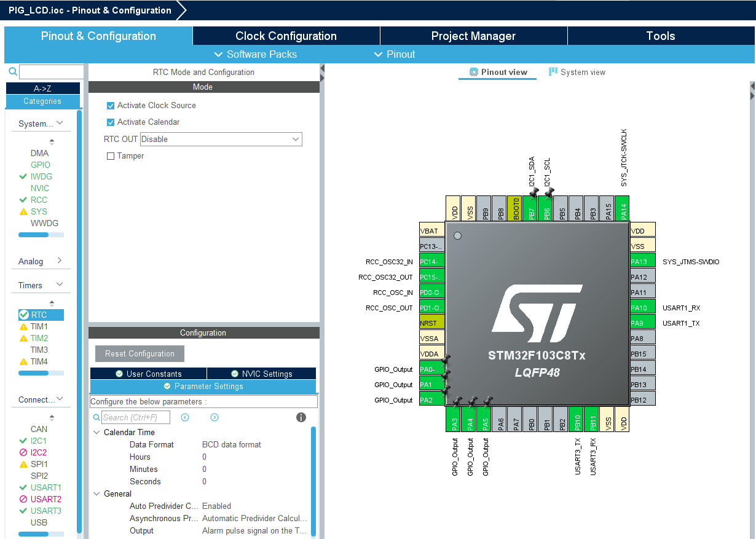
Task: Click the Timers horizontal scroll slider
Action: (x=33, y=373)
